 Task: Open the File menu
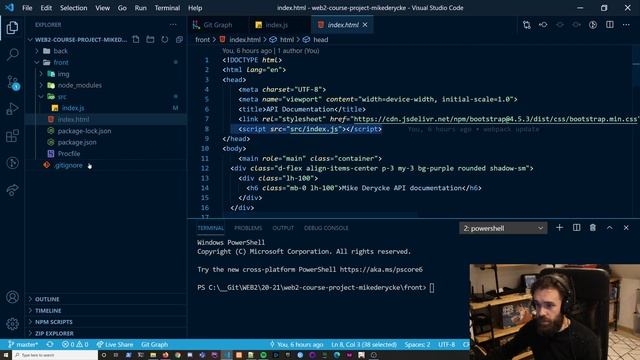pos(27,8)
